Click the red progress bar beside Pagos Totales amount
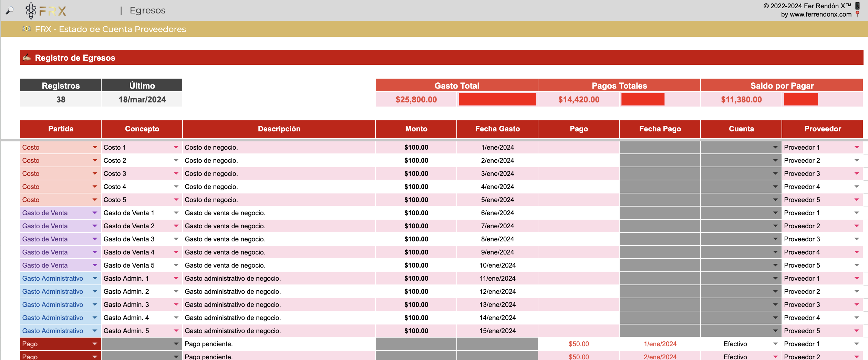Viewport: 868px width, 360px height. (x=643, y=99)
